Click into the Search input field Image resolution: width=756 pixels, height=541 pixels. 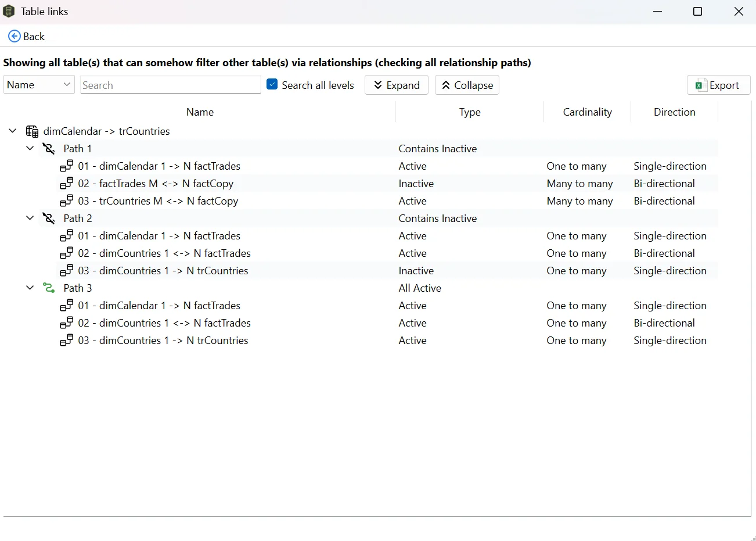(171, 85)
